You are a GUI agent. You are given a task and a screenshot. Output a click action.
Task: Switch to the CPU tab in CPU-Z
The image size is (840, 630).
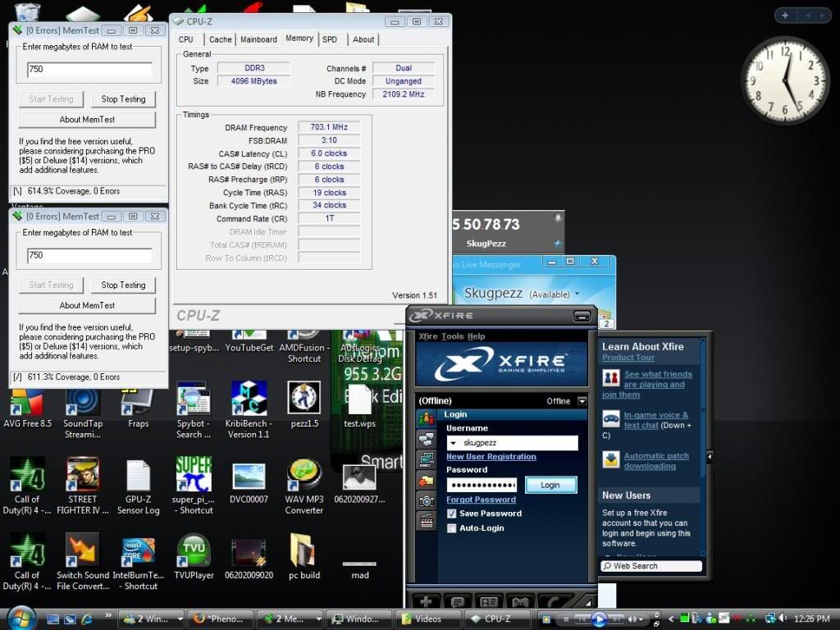tap(186, 39)
